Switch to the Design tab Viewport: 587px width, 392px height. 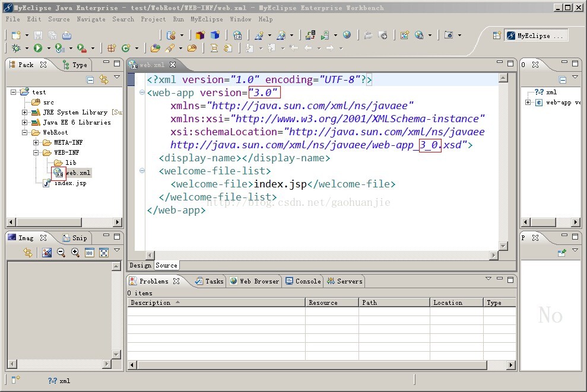click(x=141, y=265)
